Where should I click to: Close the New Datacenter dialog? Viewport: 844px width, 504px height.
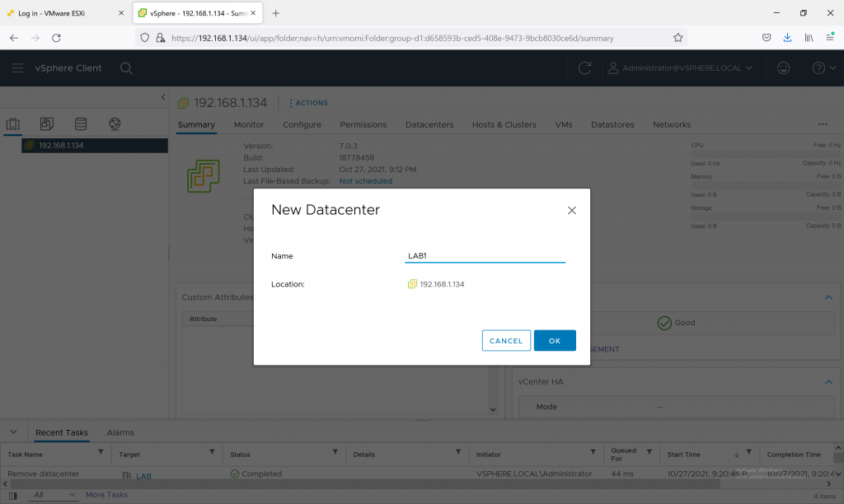click(572, 210)
